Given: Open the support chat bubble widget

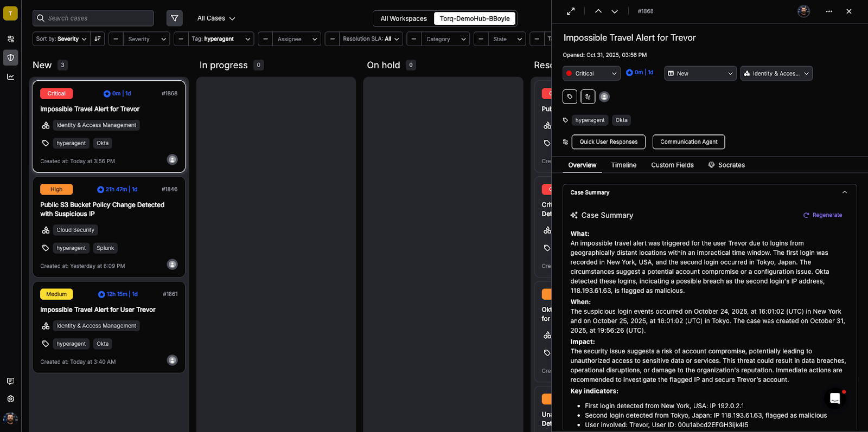Looking at the screenshot, I should coord(835,399).
